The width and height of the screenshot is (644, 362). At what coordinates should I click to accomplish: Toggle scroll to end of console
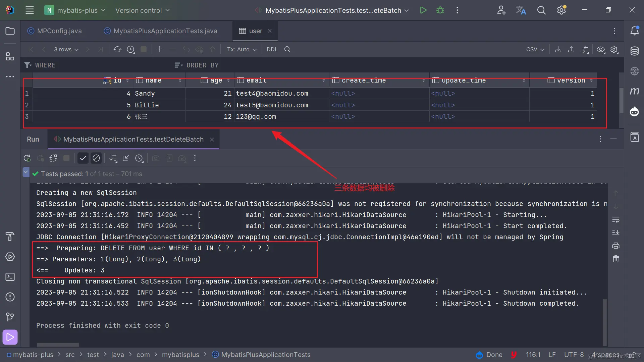click(x=616, y=232)
